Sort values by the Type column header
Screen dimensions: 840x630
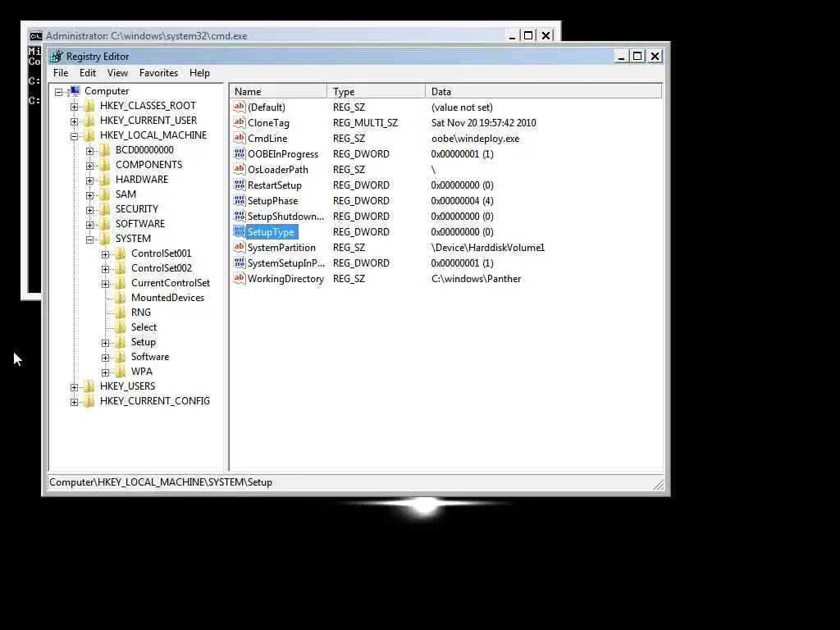tap(376, 92)
